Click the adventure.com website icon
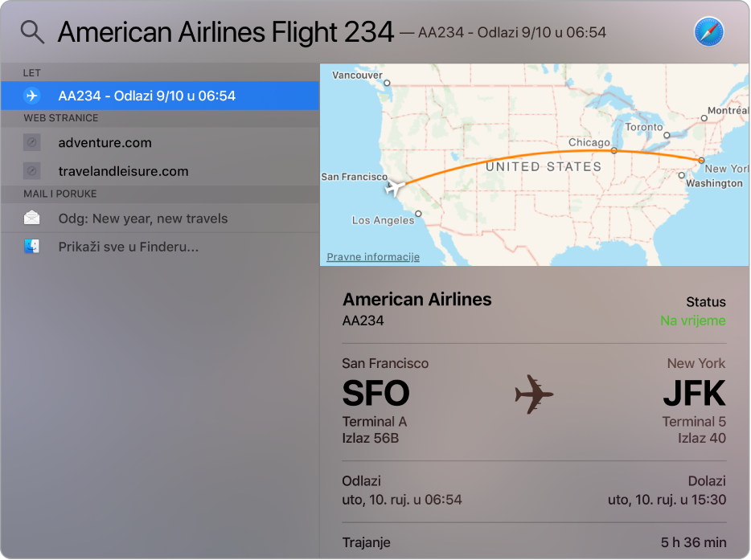The image size is (751, 560). pos(32,143)
